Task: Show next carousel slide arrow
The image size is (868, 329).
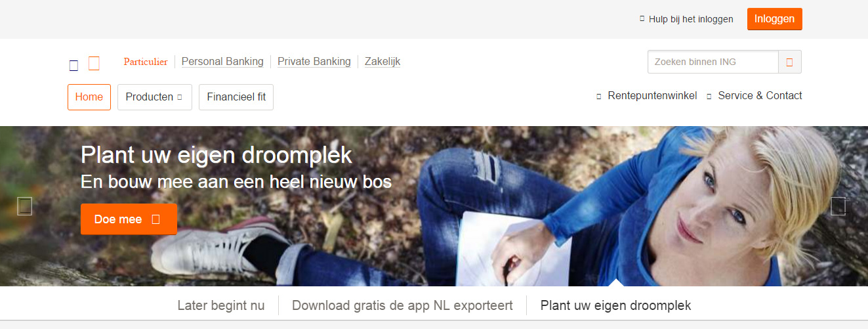Action: pos(838,206)
